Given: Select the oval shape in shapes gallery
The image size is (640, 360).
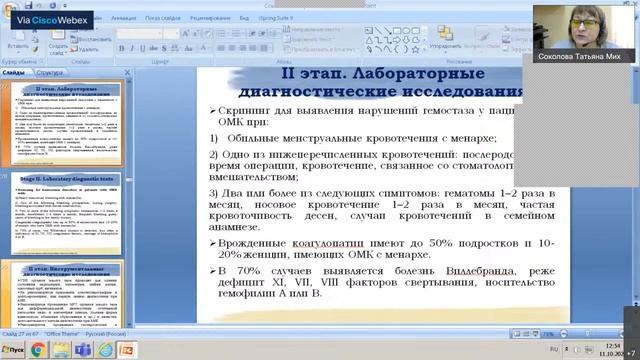Looking at the screenshot, I should (406, 31).
